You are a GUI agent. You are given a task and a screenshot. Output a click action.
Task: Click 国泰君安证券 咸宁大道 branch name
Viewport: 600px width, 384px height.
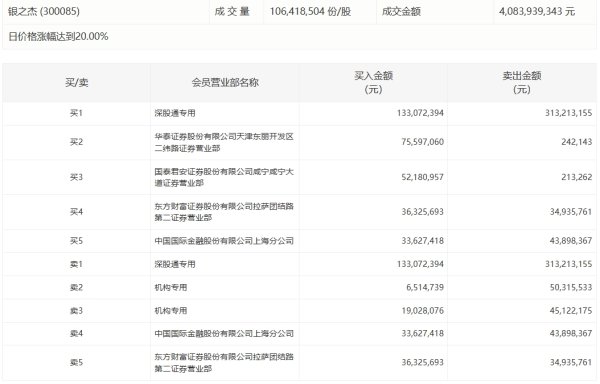tap(224, 177)
